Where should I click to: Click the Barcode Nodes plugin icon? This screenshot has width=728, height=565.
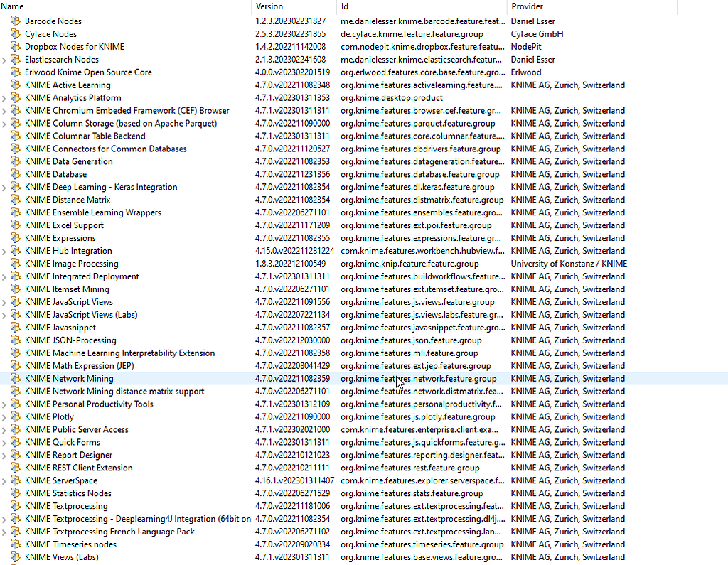[x=16, y=21]
